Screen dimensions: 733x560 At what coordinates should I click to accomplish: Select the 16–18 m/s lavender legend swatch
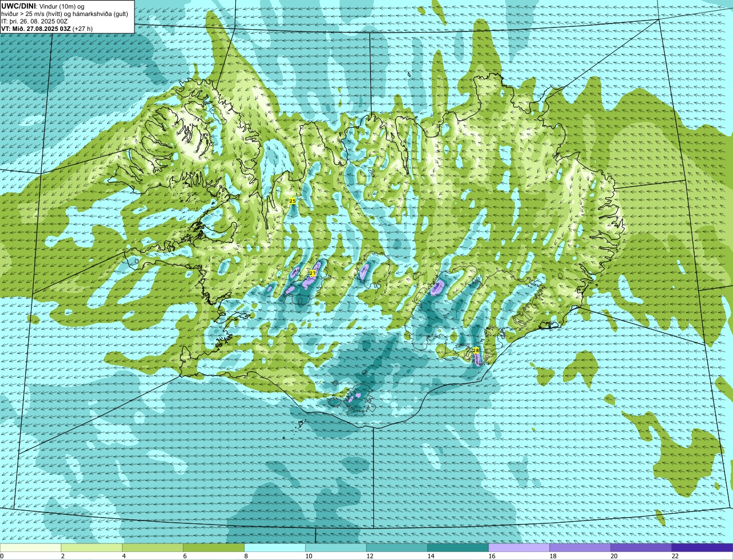click(519, 547)
